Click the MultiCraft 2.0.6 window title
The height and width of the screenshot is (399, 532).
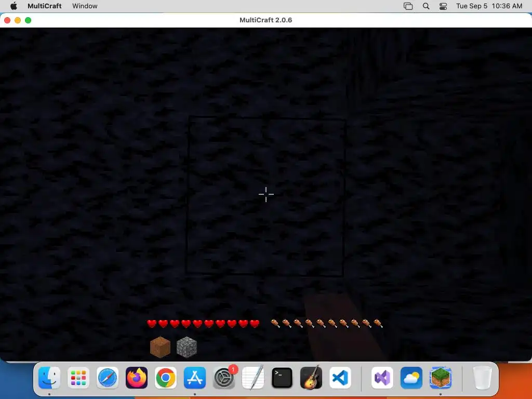point(265,20)
